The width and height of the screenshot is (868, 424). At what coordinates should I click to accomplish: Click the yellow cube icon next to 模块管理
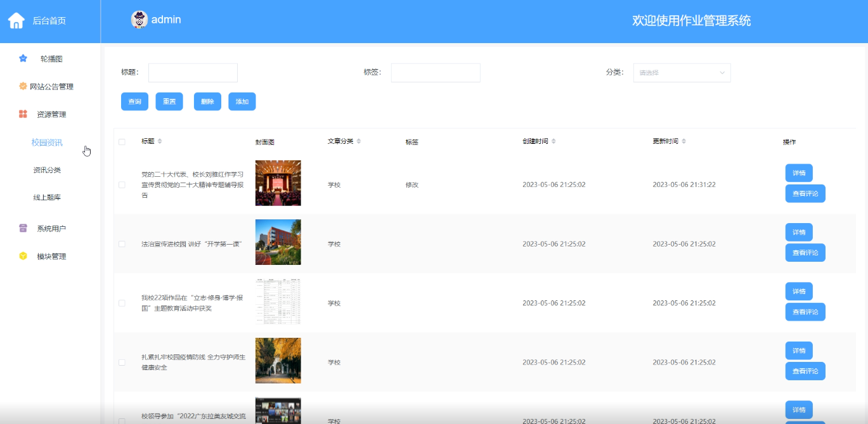pyautogui.click(x=23, y=256)
